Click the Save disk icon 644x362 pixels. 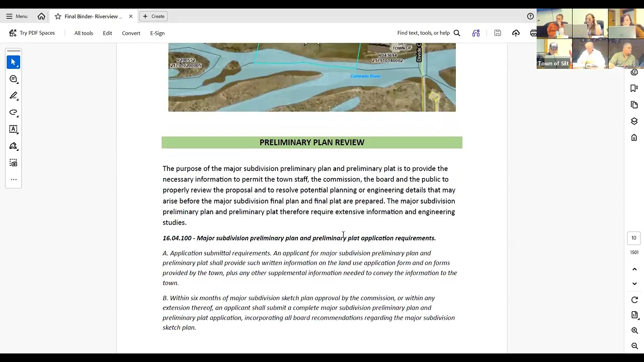[x=498, y=33]
